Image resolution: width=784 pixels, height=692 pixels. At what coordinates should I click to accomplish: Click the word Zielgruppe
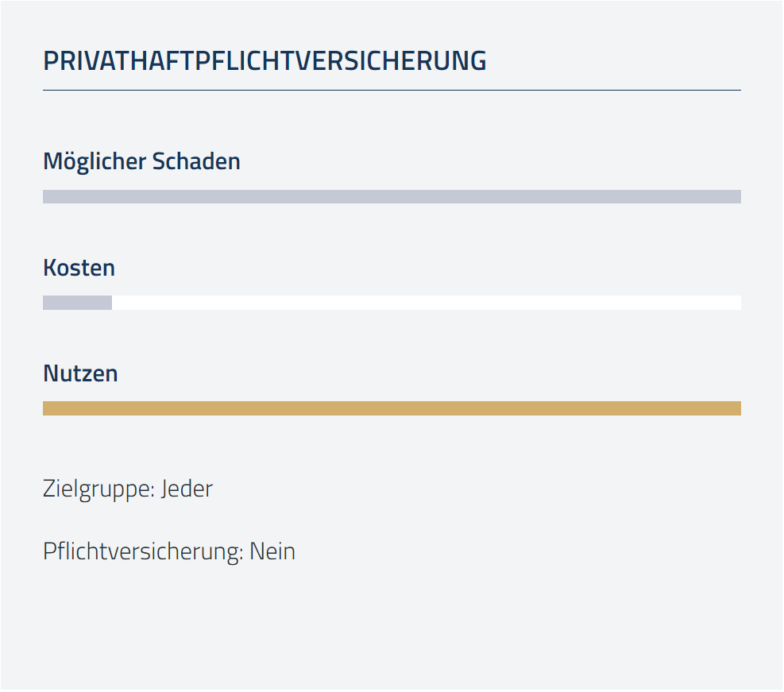tap(99, 489)
